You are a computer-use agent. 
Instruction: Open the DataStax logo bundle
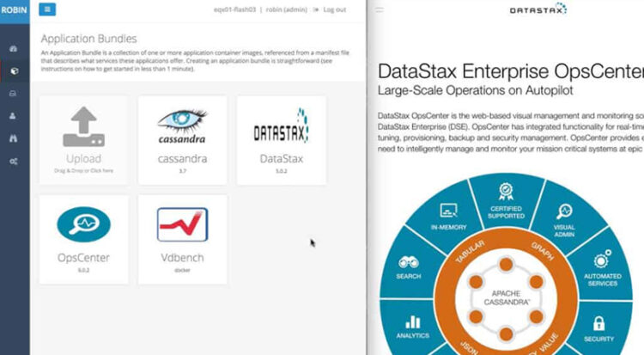click(282, 125)
